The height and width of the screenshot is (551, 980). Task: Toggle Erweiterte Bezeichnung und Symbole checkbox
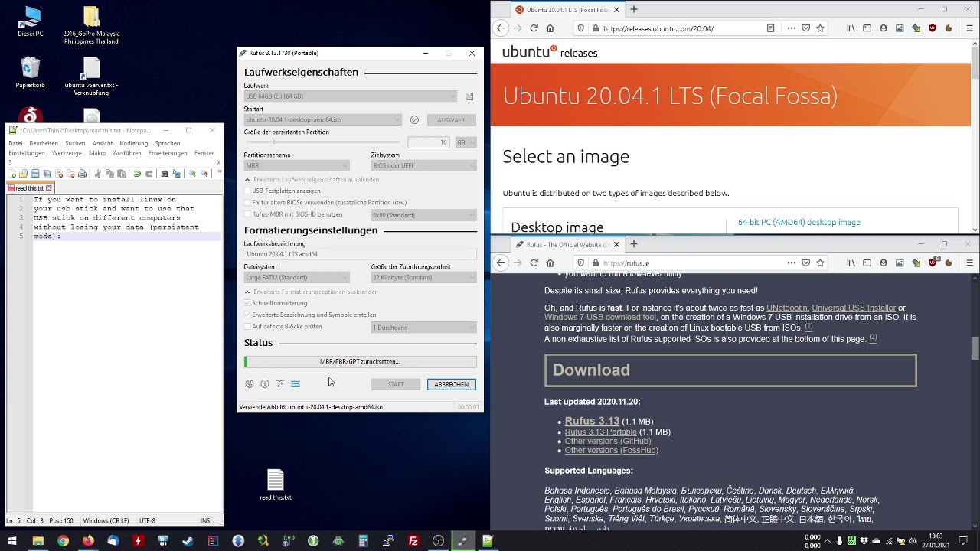coord(247,315)
